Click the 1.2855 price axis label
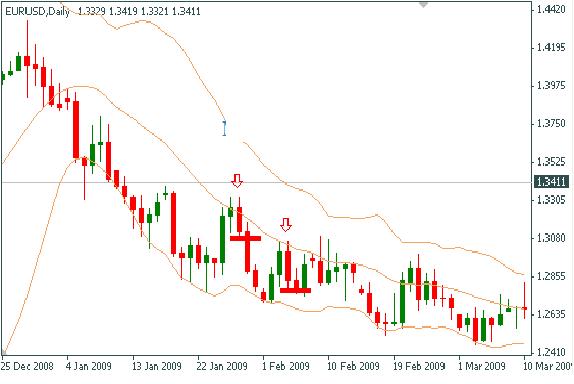Screen dimensions: 574x384 (x=551, y=276)
